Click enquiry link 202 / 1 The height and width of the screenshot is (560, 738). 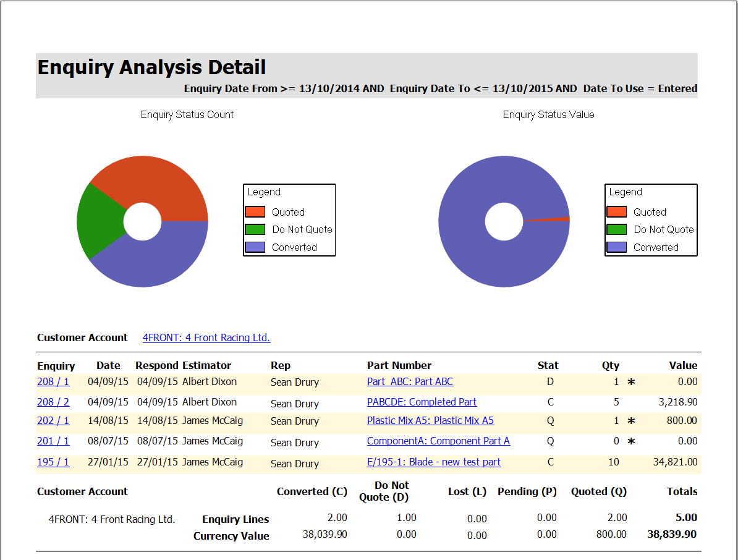53,420
